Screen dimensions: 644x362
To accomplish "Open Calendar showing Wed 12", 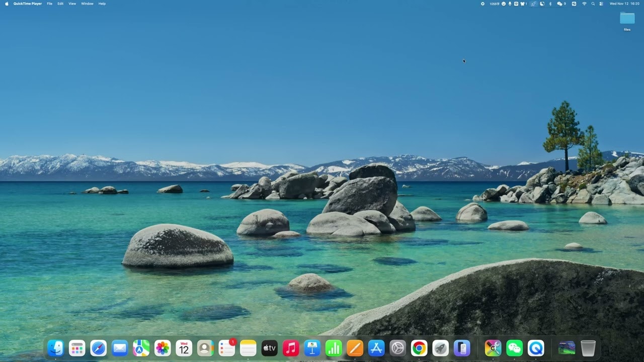I will click(x=184, y=348).
